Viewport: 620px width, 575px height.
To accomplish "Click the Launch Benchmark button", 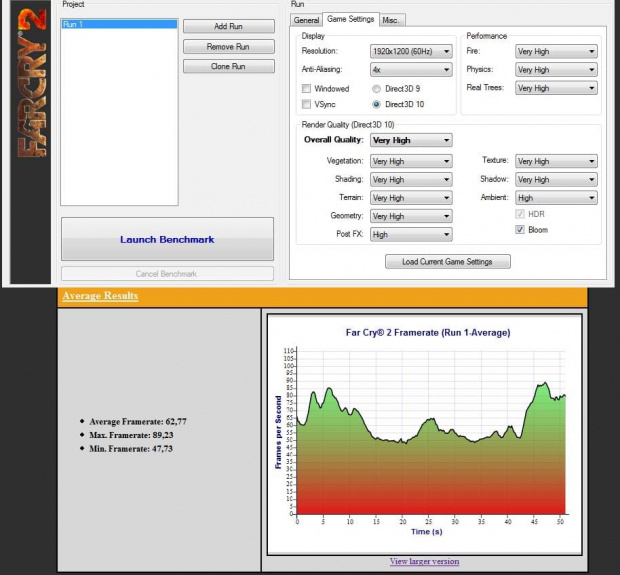I will pyautogui.click(x=167, y=239).
